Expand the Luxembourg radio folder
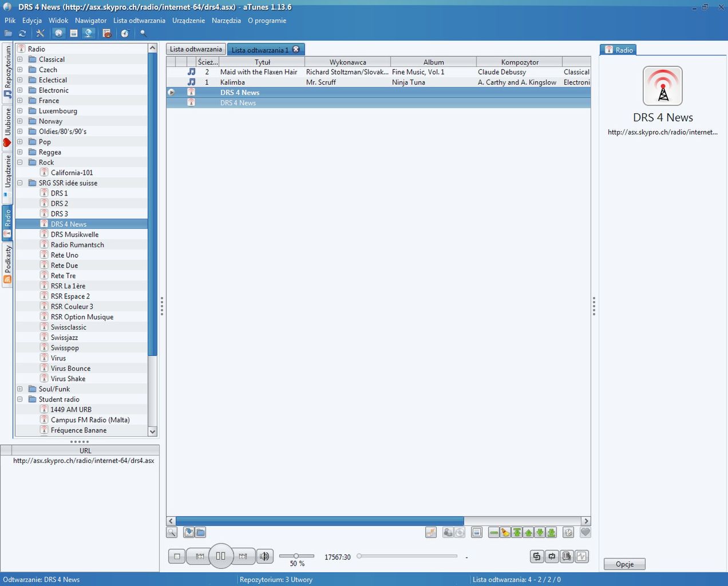The height and width of the screenshot is (586, 728). [x=20, y=111]
